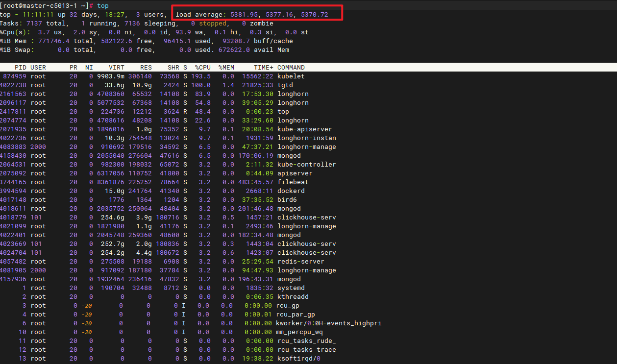Click the %CPU column header
This screenshot has width=617, height=364.
(202, 67)
